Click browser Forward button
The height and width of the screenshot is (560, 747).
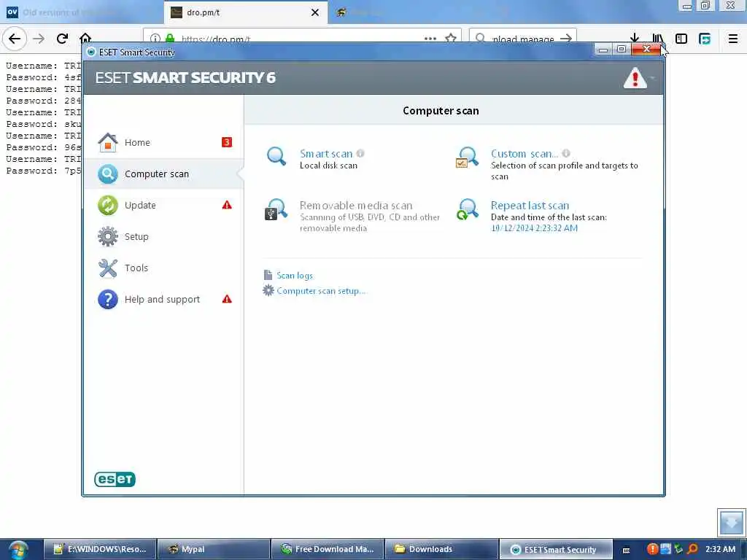point(39,39)
